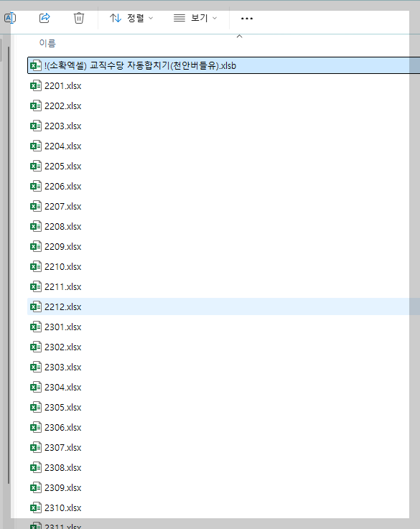Select file 2301.xlsx
The image size is (420, 529).
click(62, 327)
